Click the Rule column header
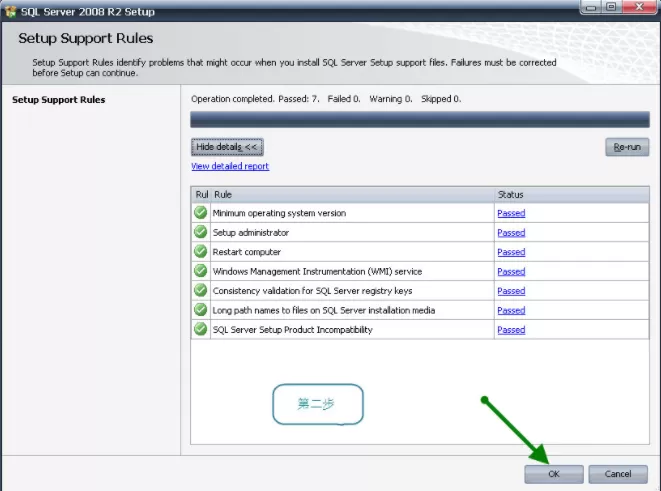Viewport: 661px width, 491px height. click(x=352, y=195)
